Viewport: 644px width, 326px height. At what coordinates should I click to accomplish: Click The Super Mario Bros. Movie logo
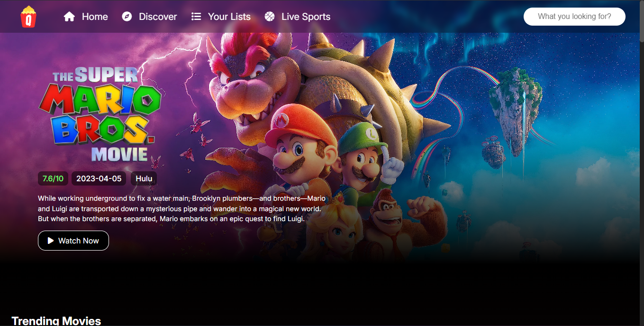pos(100,114)
